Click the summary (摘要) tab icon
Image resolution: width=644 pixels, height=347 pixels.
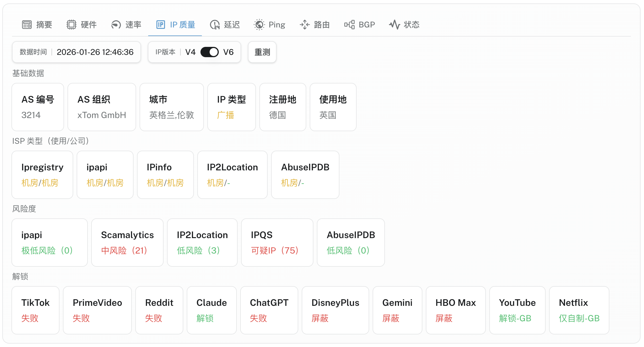click(x=27, y=25)
